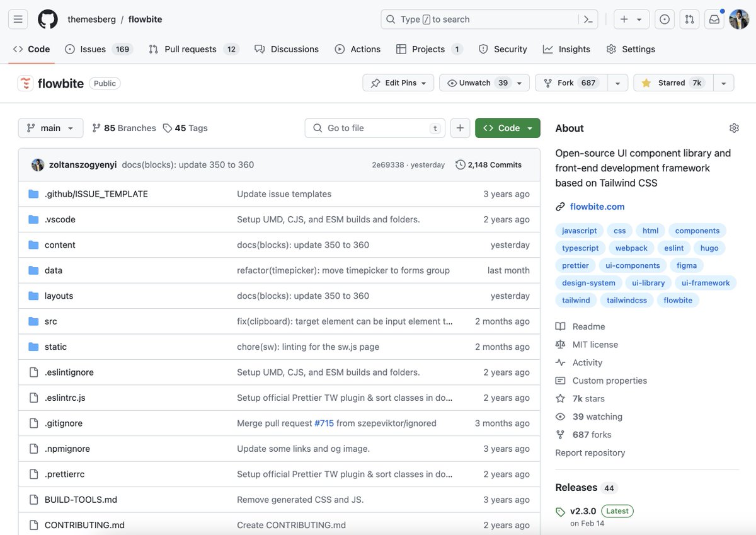Screen dimensions: 756x535
Task: Expand the green Code dropdown
Action: [x=508, y=128]
